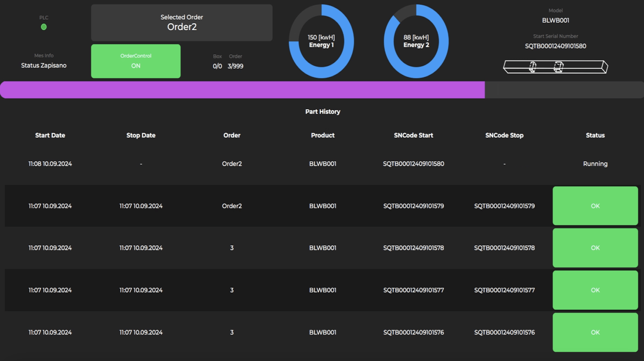Click SNCode Start SQTB00012409101579 cell
Viewport: 644px width, 361px height.
[414, 206]
